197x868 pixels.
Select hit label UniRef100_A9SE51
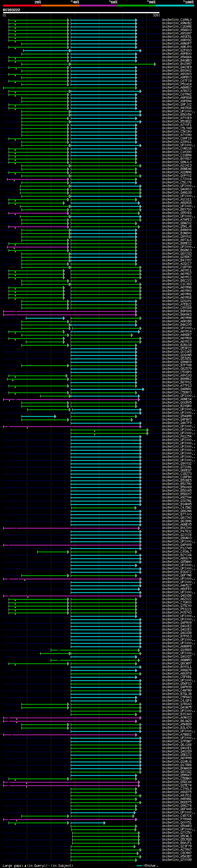[177, 37]
